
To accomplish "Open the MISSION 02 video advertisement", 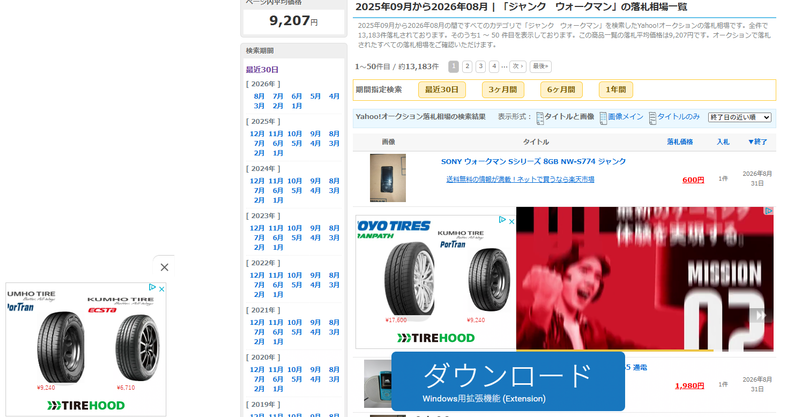I will [x=644, y=279].
